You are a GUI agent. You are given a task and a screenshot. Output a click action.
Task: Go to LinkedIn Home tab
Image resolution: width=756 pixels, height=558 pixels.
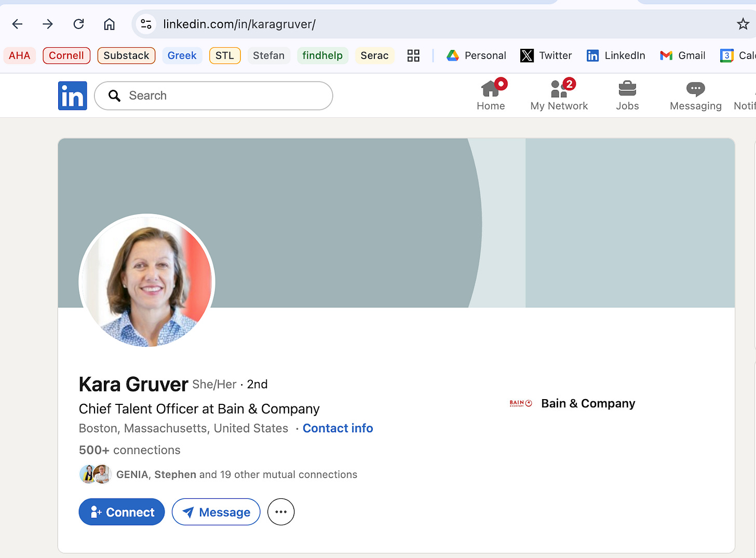[491, 96]
